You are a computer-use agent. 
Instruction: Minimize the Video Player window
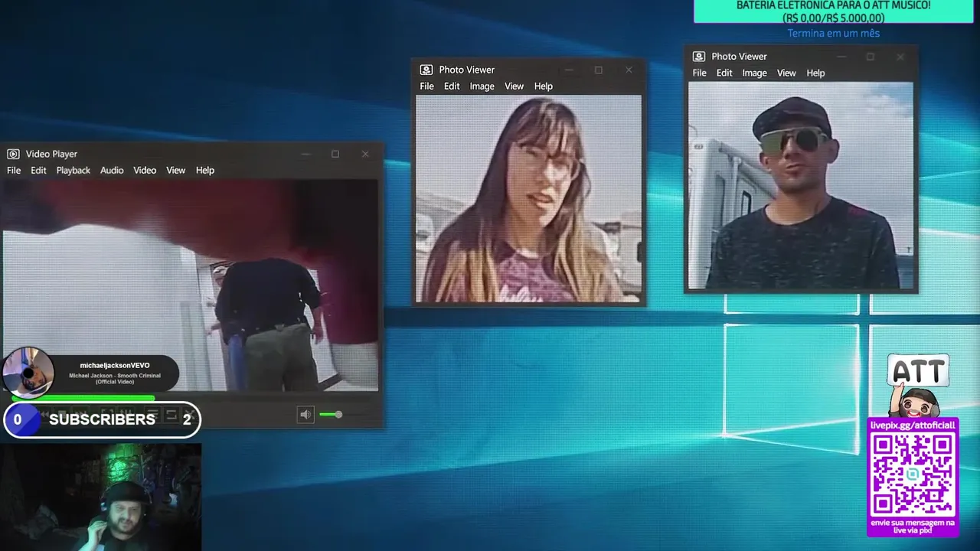tap(305, 154)
